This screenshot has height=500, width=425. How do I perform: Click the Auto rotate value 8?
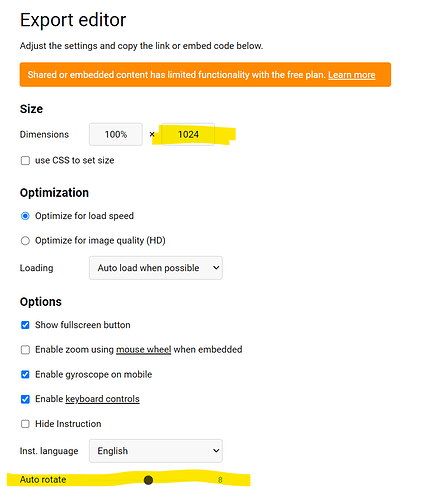[x=220, y=480]
